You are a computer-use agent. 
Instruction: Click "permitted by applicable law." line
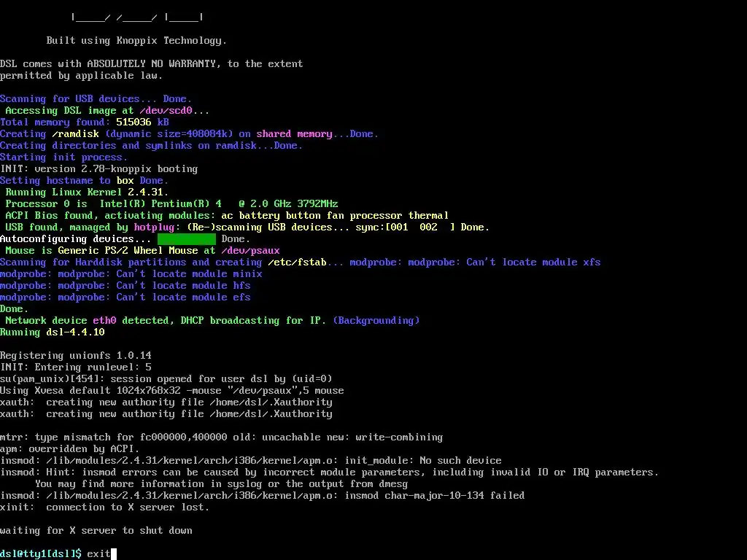coord(82,76)
